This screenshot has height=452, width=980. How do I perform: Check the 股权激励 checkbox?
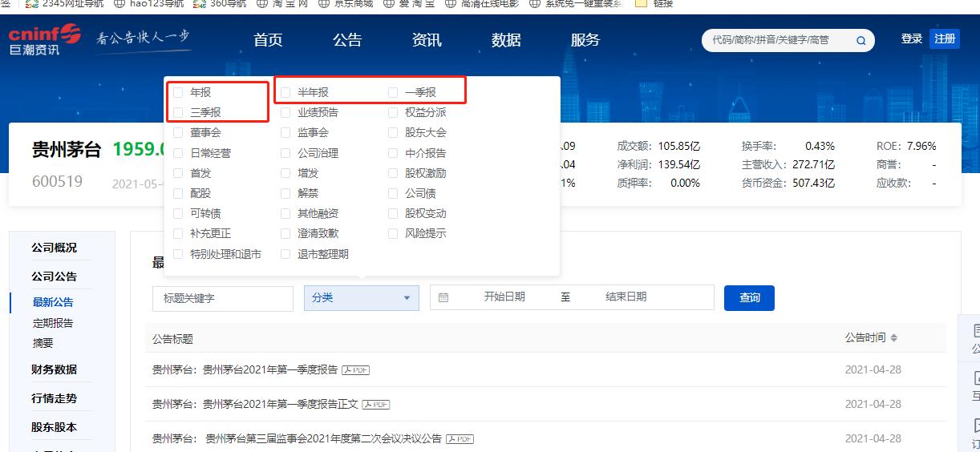tap(393, 173)
